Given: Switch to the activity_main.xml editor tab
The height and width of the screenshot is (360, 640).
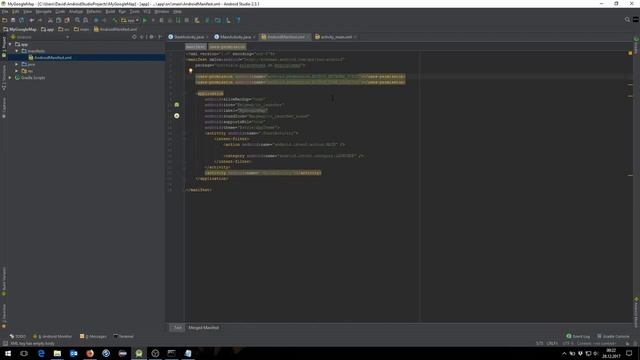Looking at the screenshot, I should click(x=336, y=37).
